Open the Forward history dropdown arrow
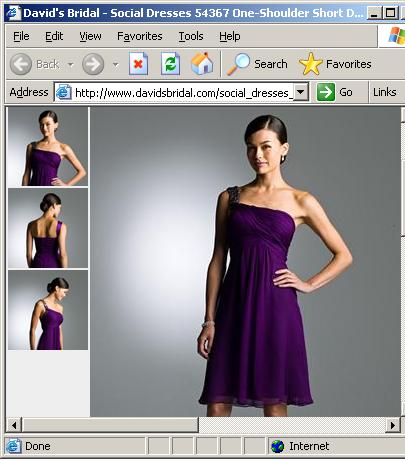Image resolution: width=405 pixels, height=461 pixels. click(115, 64)
